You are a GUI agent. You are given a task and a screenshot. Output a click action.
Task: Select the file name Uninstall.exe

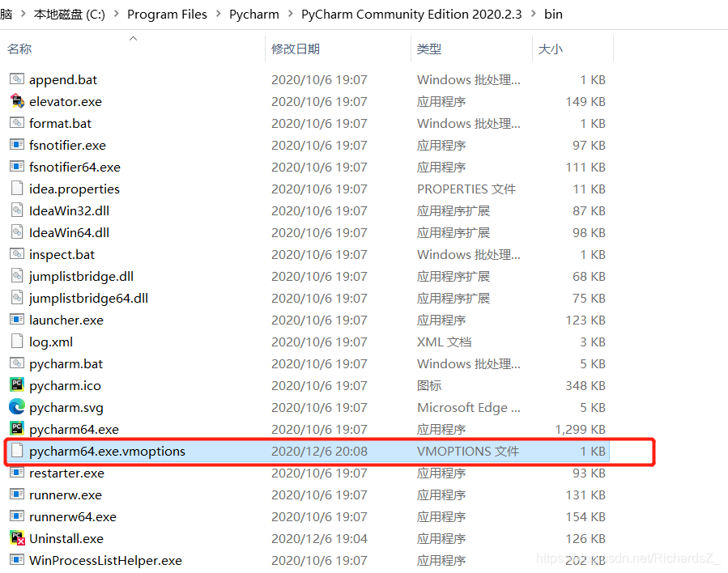click(x=66, y=539)
